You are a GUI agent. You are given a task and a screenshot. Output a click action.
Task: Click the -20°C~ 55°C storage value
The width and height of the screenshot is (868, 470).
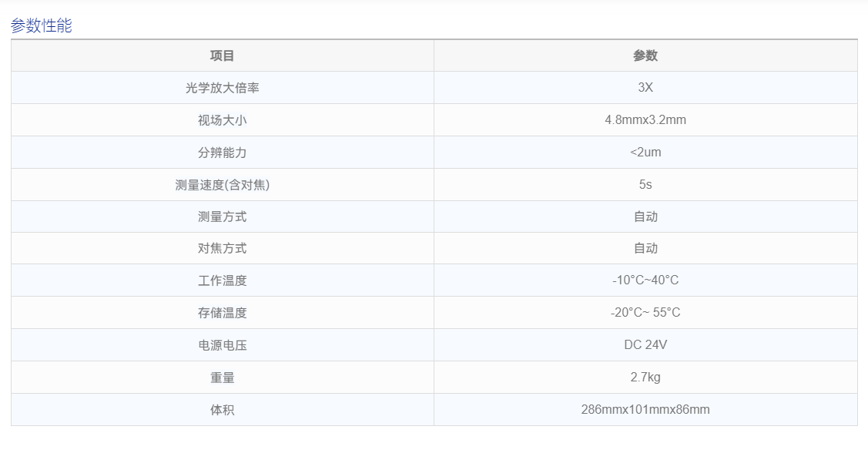point(645,312)
